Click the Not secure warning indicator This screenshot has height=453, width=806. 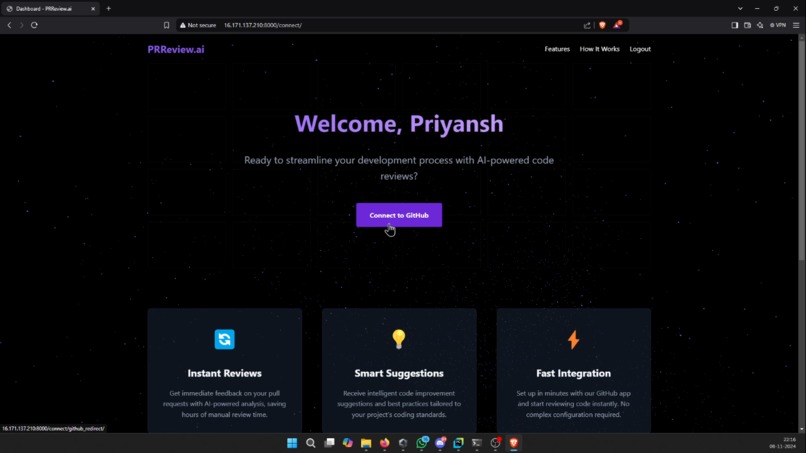point(198,25)
